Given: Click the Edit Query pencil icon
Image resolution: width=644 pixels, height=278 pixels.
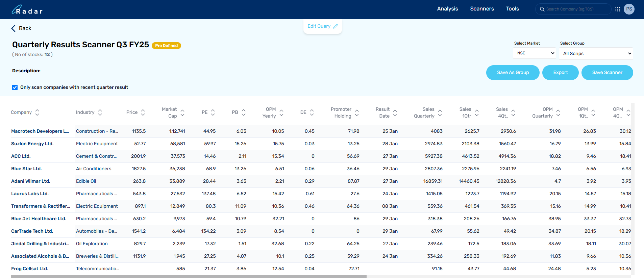Looking at the screenshot, I should [x=336, y=26].
